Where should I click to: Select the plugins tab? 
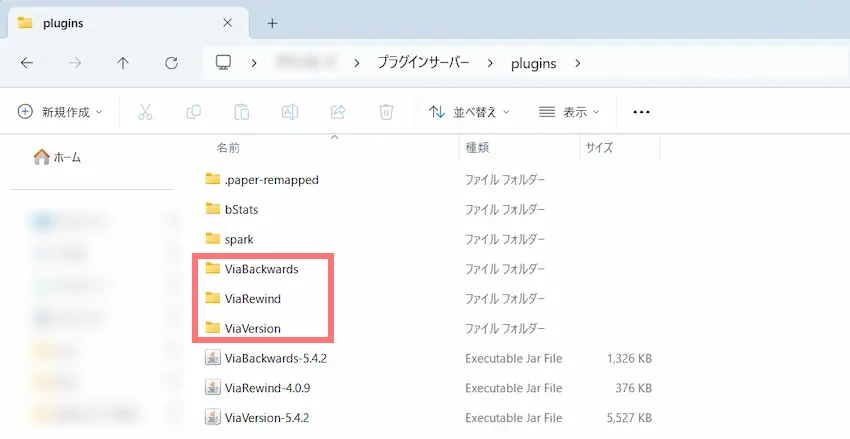128,23
